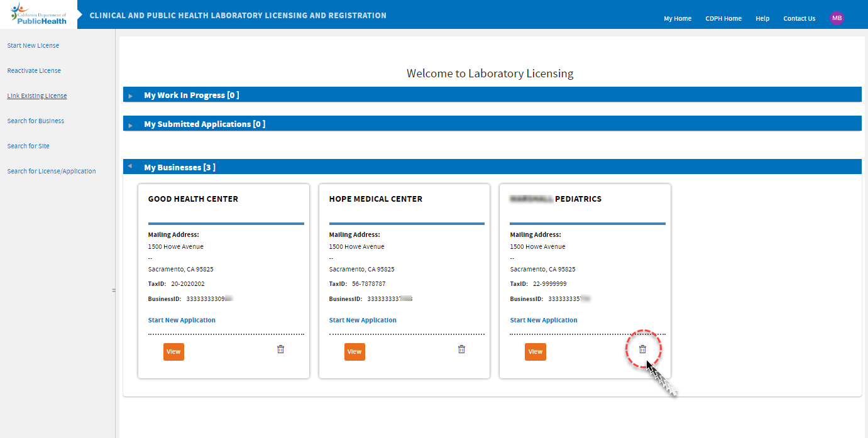Click Sacramento address in Good Health card

[x=181, y=270]
